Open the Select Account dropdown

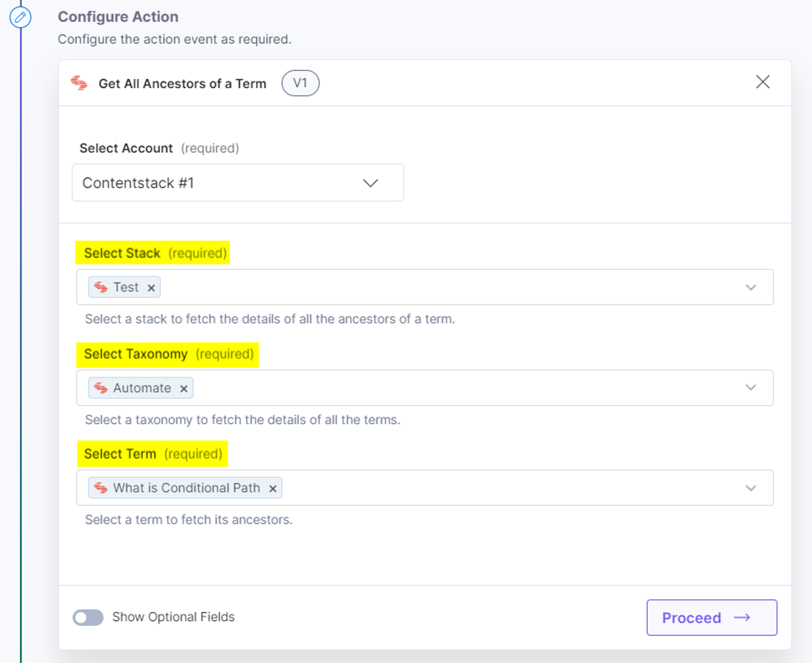[x=238, y=183]
